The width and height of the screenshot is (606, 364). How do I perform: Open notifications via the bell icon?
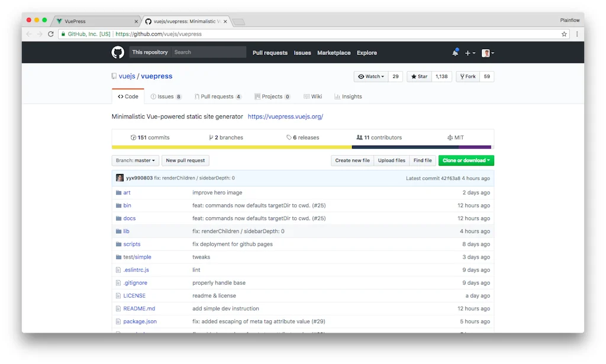coord(455,53)
